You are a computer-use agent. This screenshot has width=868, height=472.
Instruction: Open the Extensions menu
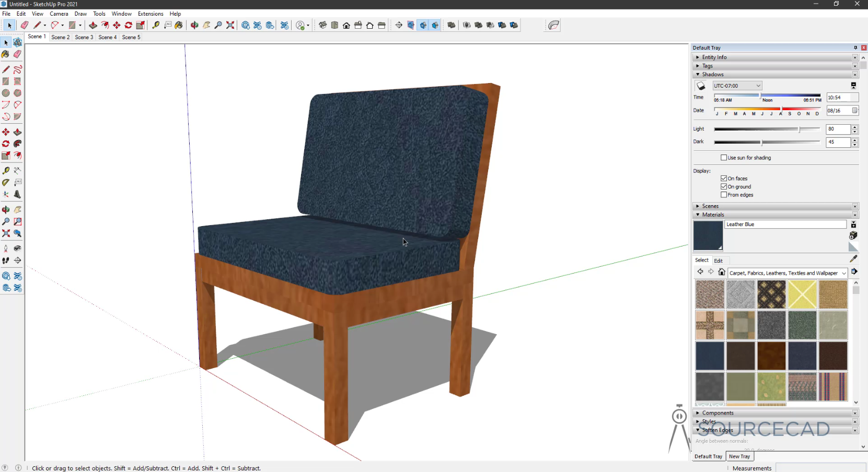coord(151,14)
